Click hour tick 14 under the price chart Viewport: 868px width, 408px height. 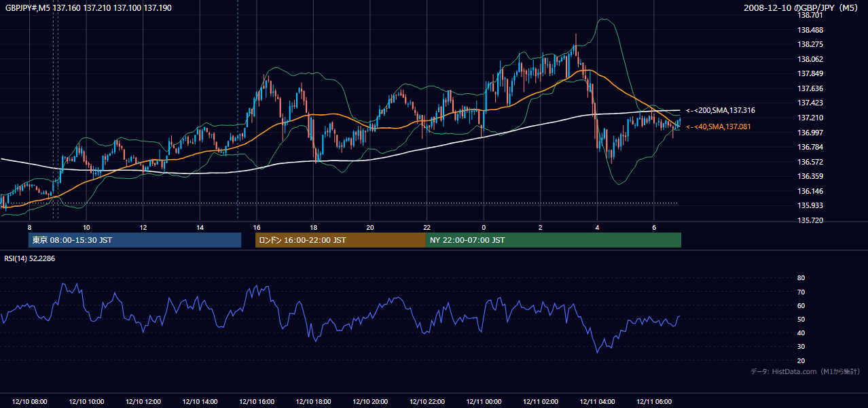tap(200, 227)
